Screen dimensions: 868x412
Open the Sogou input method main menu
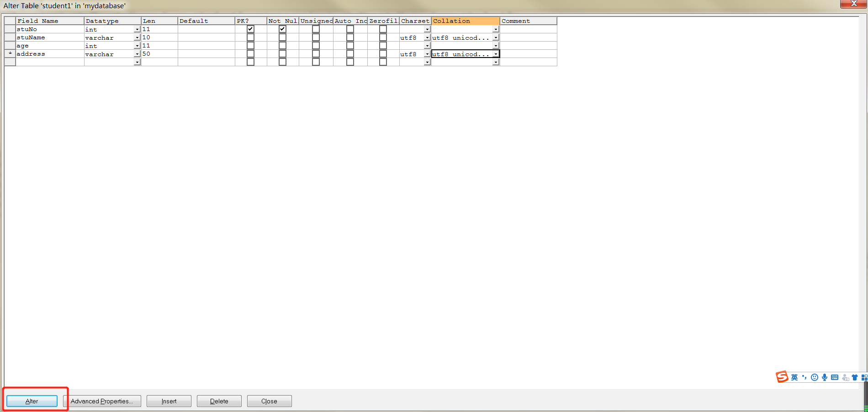pyautogui.click(x=782, y=377)
